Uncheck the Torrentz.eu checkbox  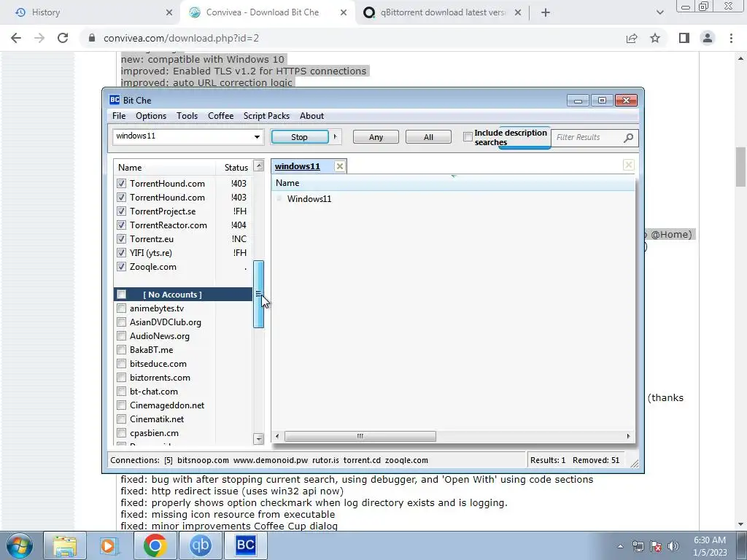[x=122, y=238]
